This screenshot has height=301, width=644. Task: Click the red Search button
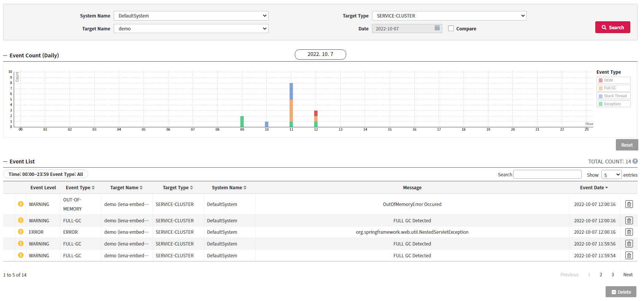pyautogui.click(x=613, y=27)
